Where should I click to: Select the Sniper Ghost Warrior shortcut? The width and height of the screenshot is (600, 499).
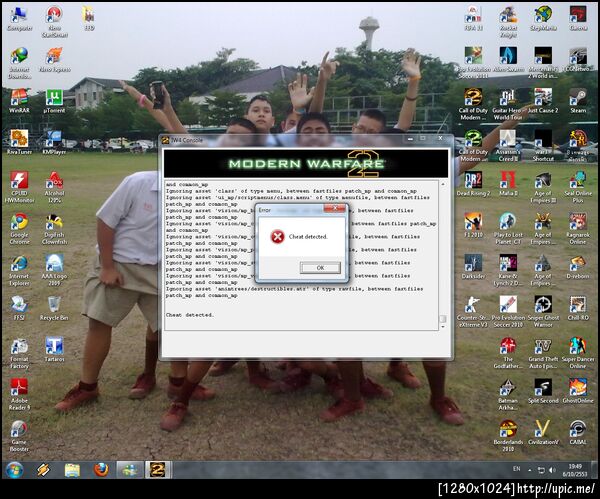(x=543, y=311)
